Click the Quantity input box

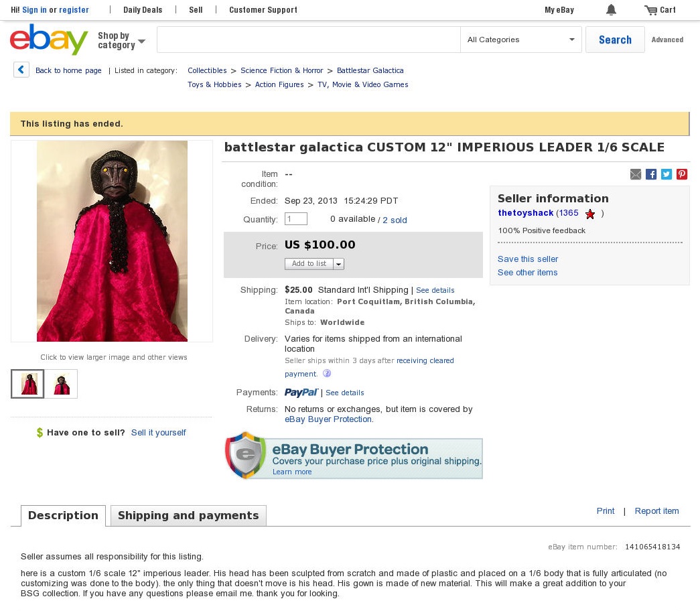pyautogui.click(x=296, y=219)
